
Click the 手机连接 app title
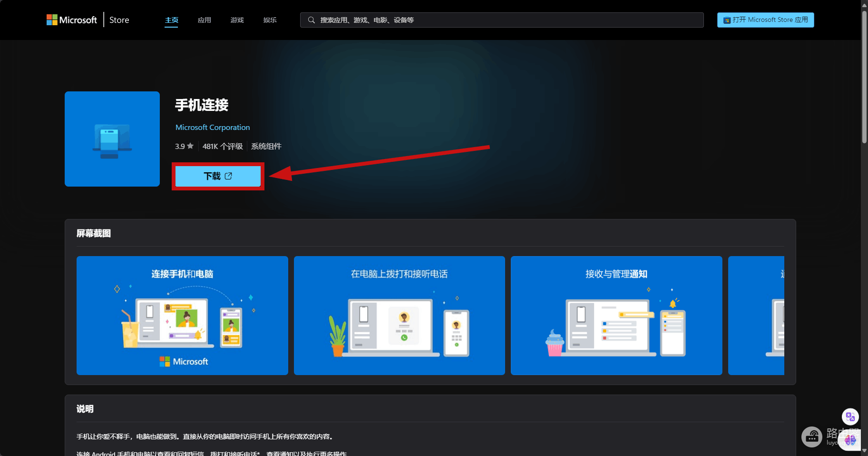(202, 105)
